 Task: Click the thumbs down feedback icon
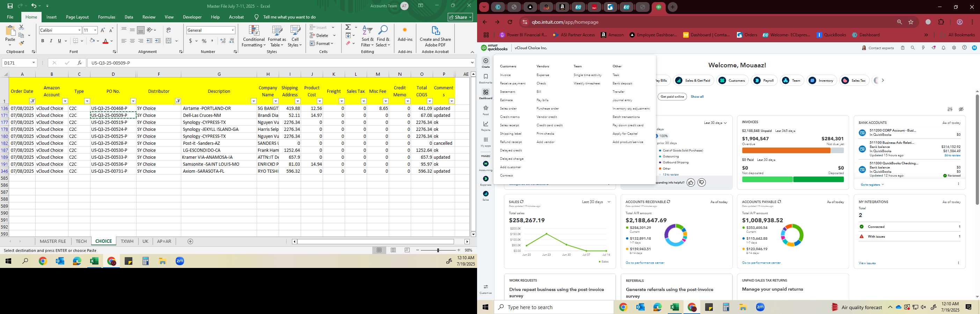(x=702, y=182)
